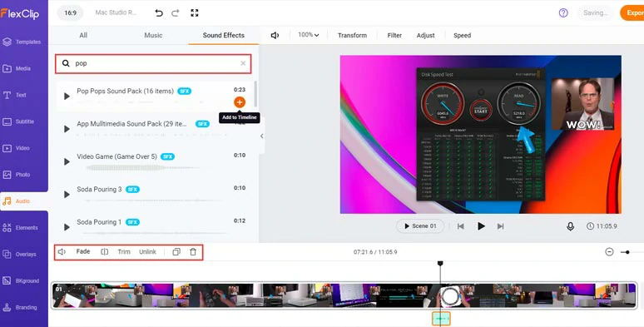Start voice recording with microphone icon
The width and height of the screenshot is (644, 327).
pos(570,226)
